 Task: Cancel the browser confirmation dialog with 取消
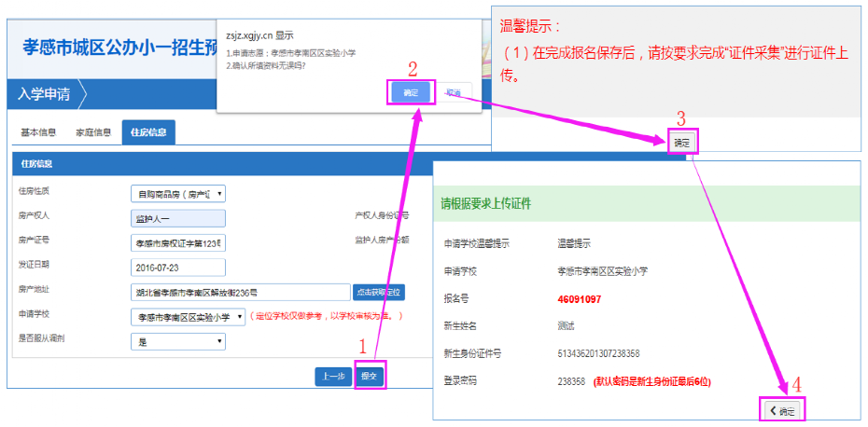pos(453,92)
